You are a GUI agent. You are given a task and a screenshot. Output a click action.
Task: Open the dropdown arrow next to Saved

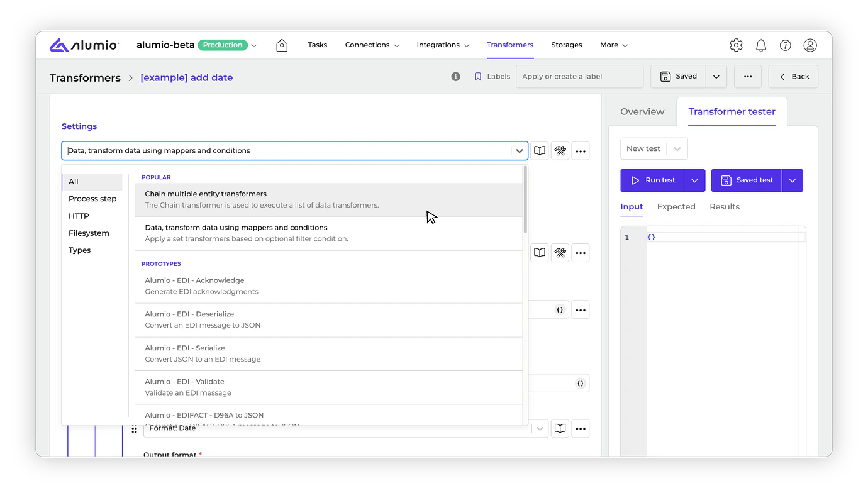click(716, 77)
